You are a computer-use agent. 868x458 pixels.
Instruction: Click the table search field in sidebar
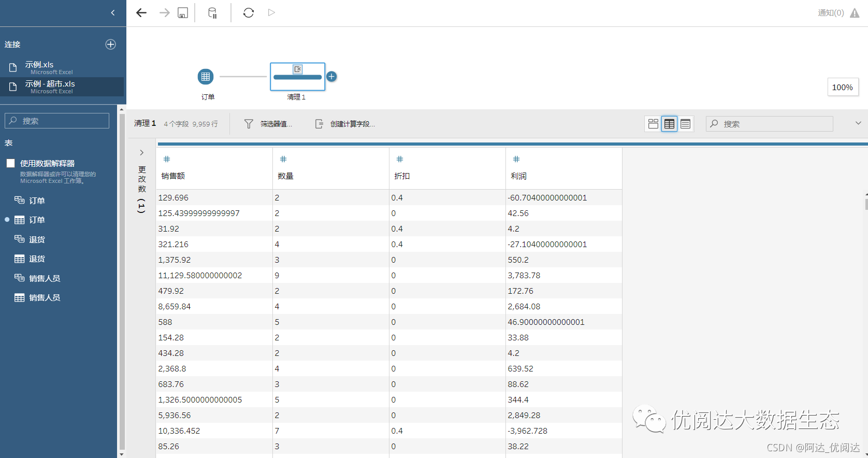(57, 121)
